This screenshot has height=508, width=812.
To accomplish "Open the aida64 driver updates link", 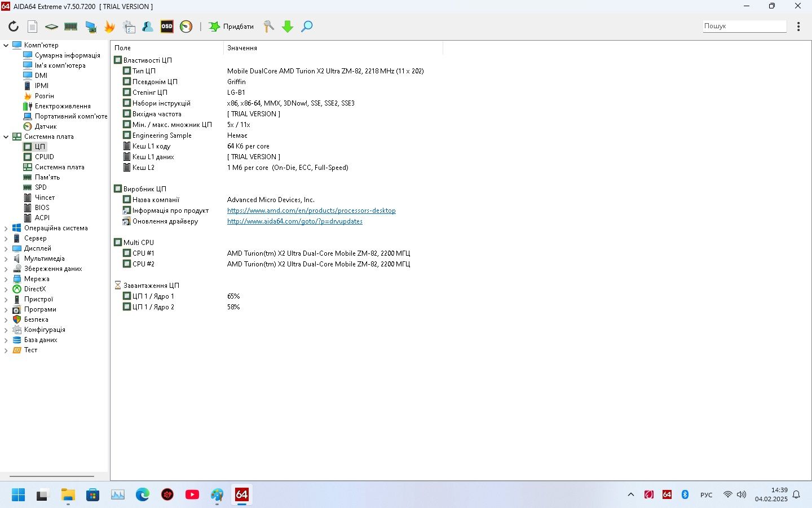I will point(295,221).
